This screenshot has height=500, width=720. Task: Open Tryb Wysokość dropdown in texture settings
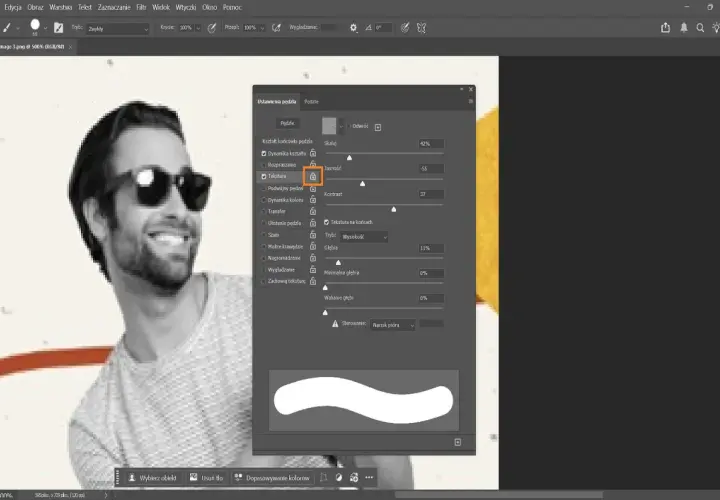click(x=364, y=237)
